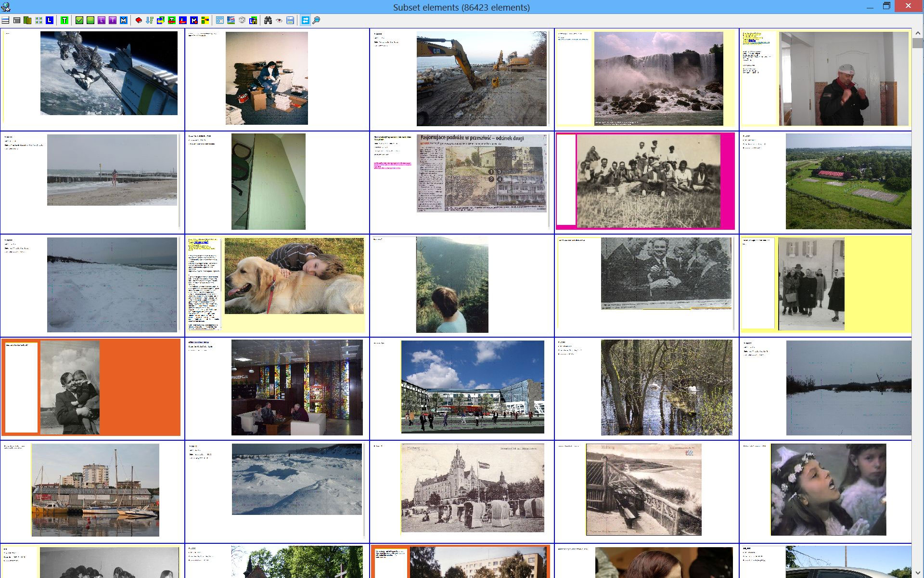This screenshot has width=924, height=578.
Task: Click the plain green square icon
Action: (90, 20)
